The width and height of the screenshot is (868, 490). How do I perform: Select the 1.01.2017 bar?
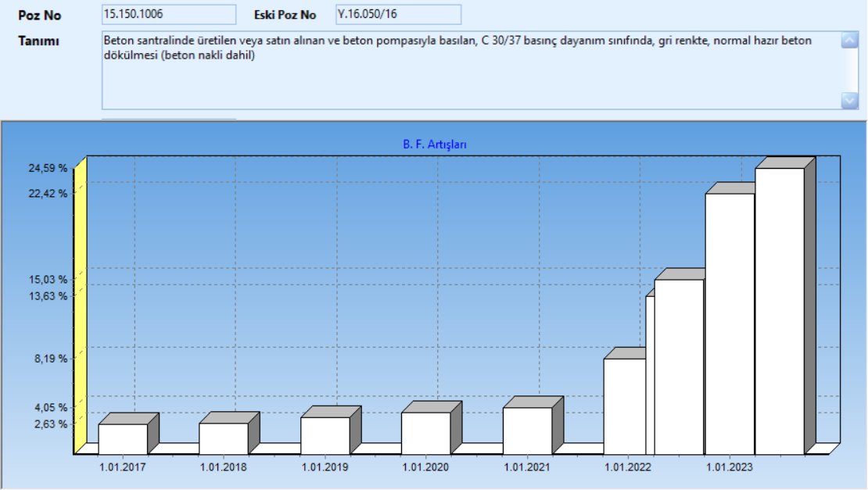[x=123, y=439]
